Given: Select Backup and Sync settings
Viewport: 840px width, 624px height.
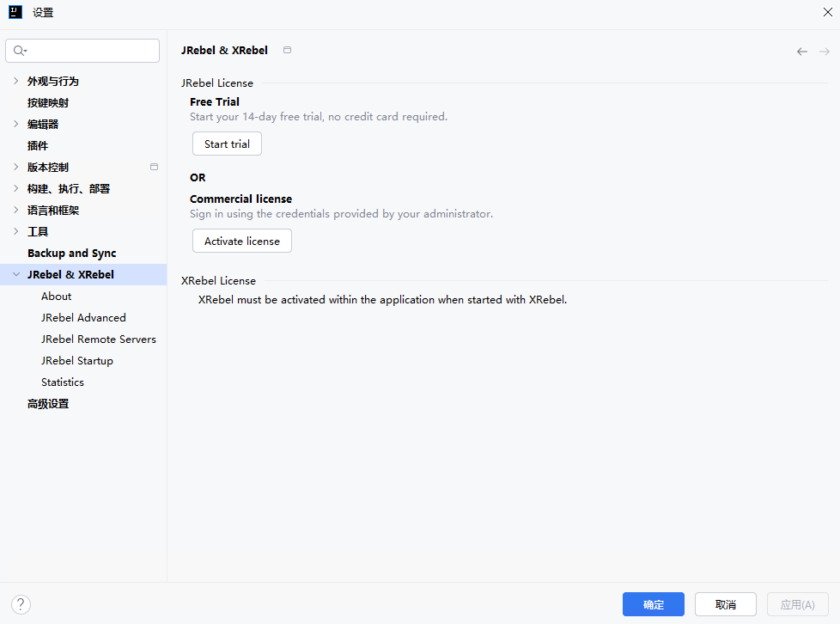Looking at the screenshot, I should point(71,254).
